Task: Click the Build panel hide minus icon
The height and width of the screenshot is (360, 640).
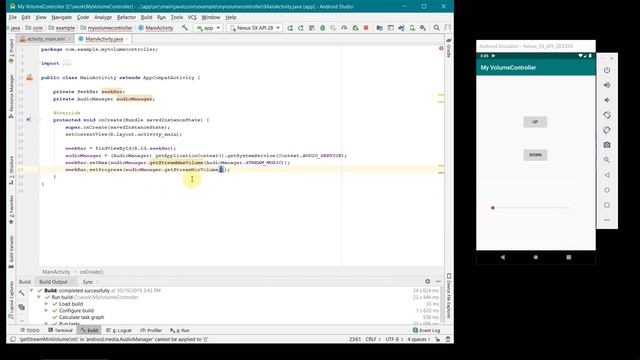Action: (438, 281)
